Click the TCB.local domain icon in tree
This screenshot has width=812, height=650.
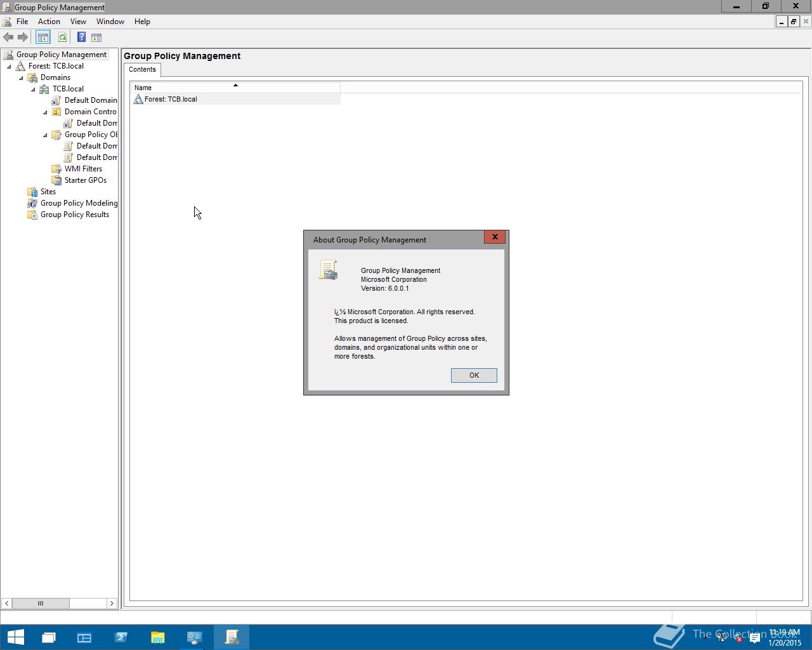click(x=44, y=89)
